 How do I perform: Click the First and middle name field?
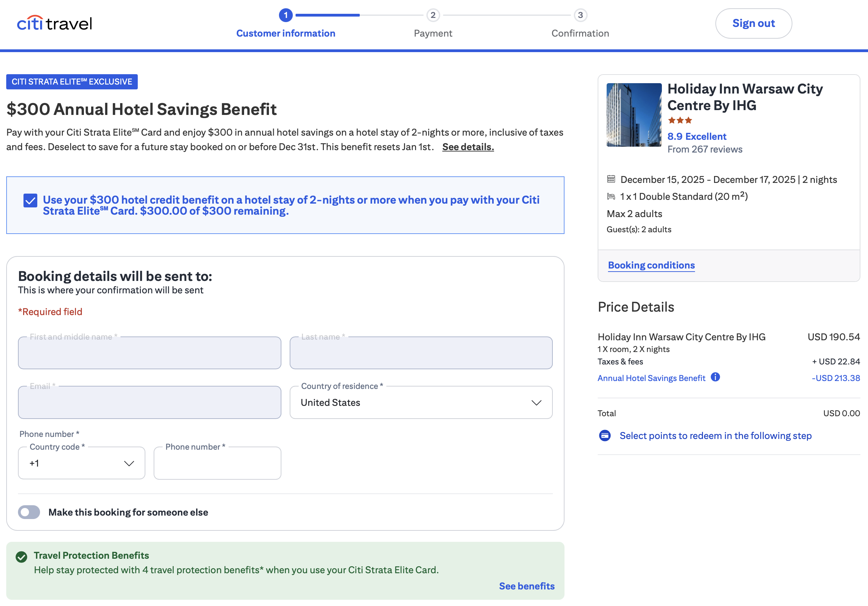(x=150, y=353)
